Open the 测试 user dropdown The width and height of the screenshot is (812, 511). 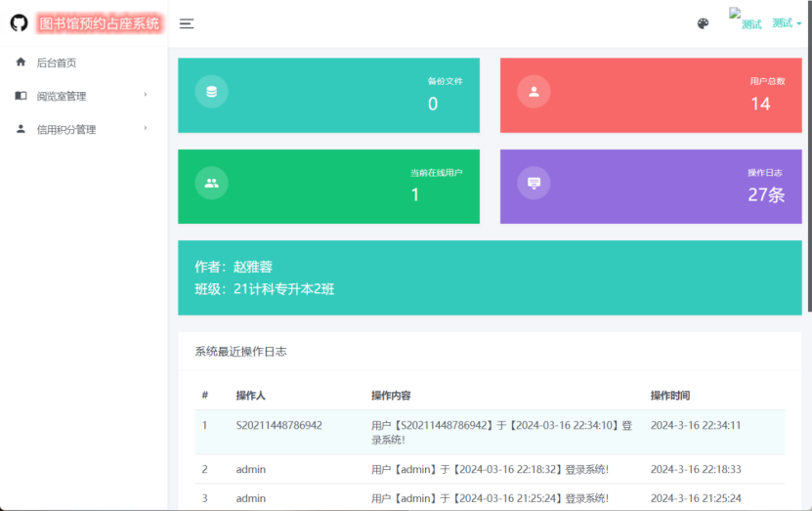pyautogui.click(x=787, y=23)
